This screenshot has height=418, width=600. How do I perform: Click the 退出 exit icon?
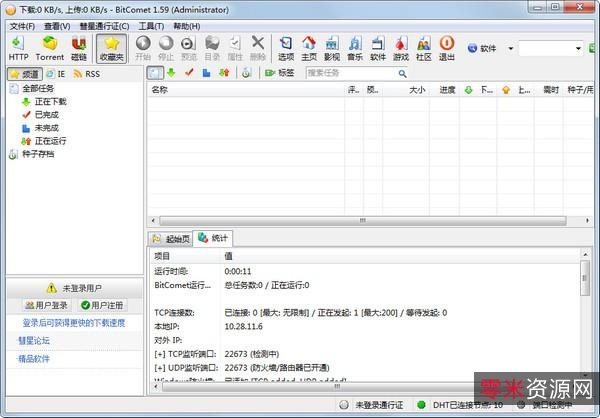[x=447, y=48]
